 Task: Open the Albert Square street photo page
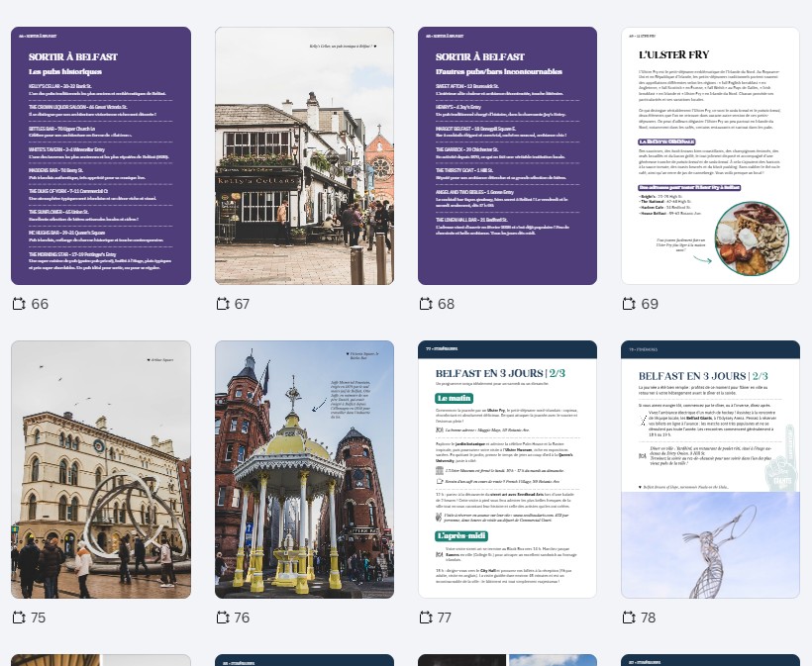101,469
